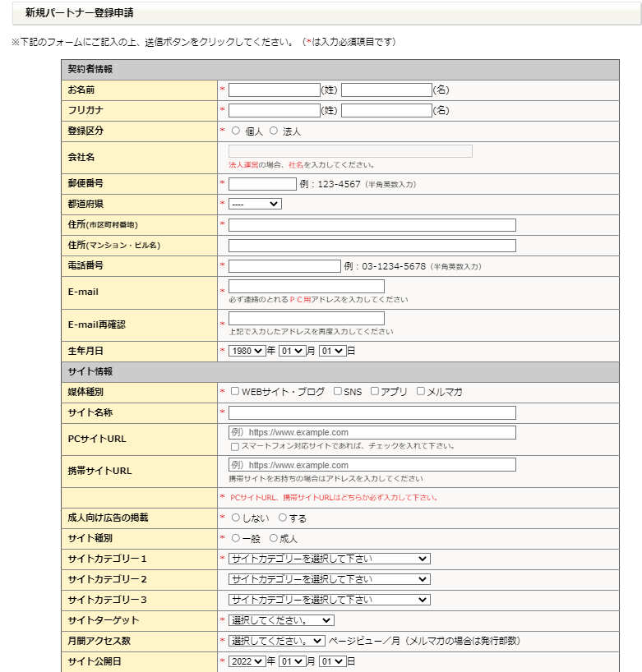
Task: Tick the メルマガ media type checkbox
Action: click(421, 392)
